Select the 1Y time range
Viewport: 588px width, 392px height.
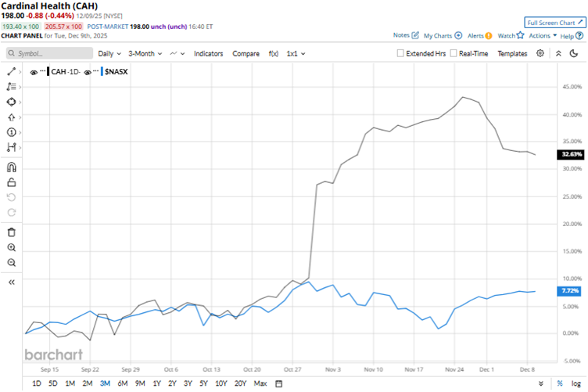point(156,383)
